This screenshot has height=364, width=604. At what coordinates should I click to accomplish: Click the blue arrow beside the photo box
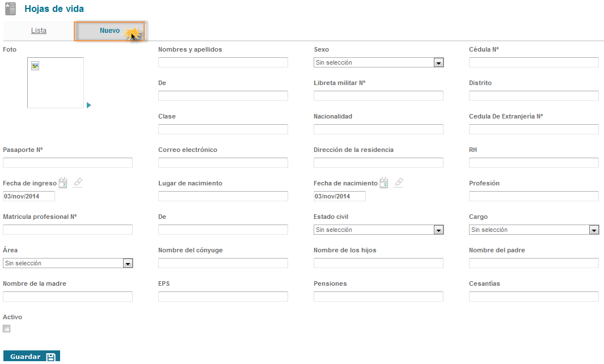click(x=89, y=105)
